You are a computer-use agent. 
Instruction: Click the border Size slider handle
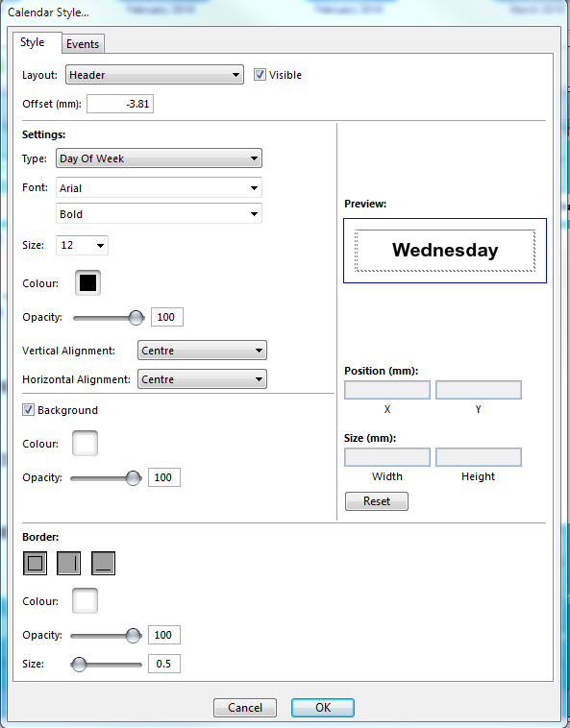pos(79,665)
